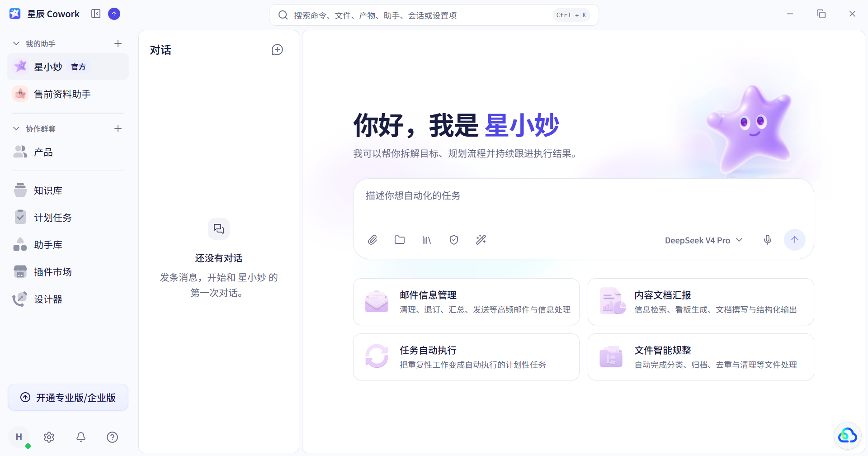Click the shield security icon in input toolbar
This screenshot has width=868, height=456.
click(454, 240)
